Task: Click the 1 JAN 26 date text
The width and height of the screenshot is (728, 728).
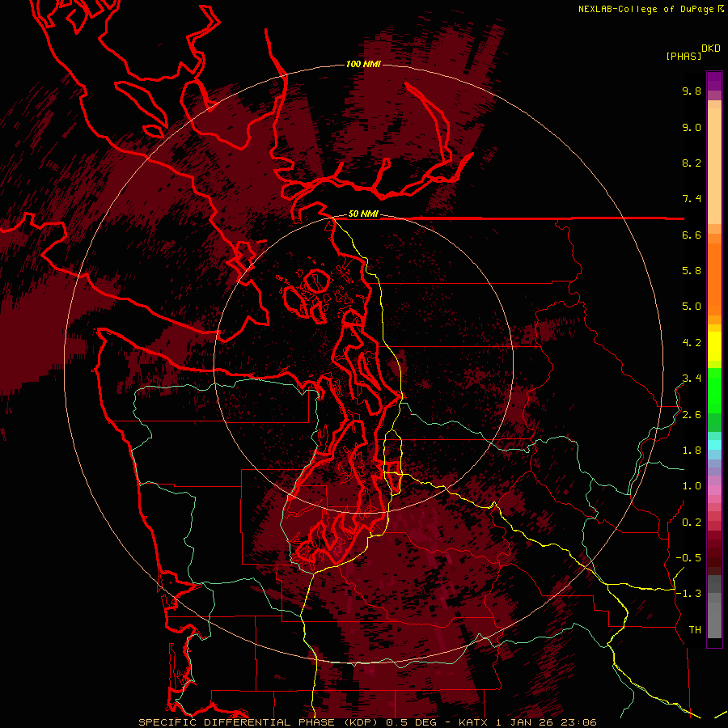Action: pyautogui.click(x=525, y=722)
